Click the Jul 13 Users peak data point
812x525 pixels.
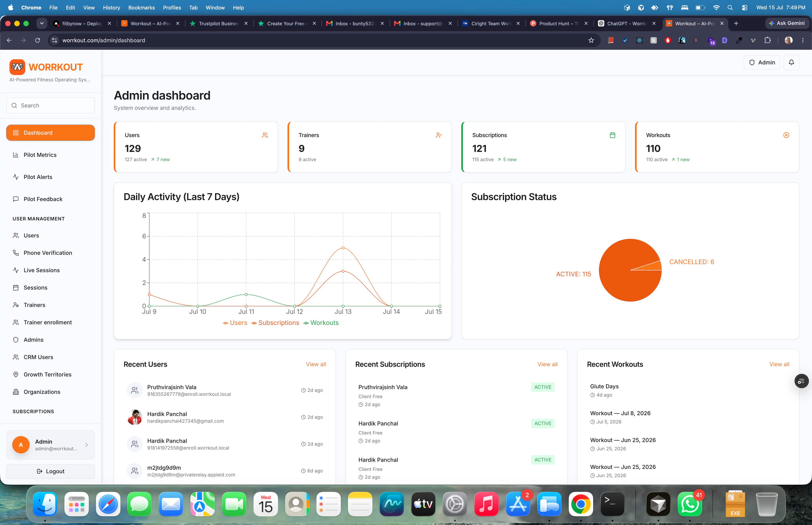coord(343,248)
